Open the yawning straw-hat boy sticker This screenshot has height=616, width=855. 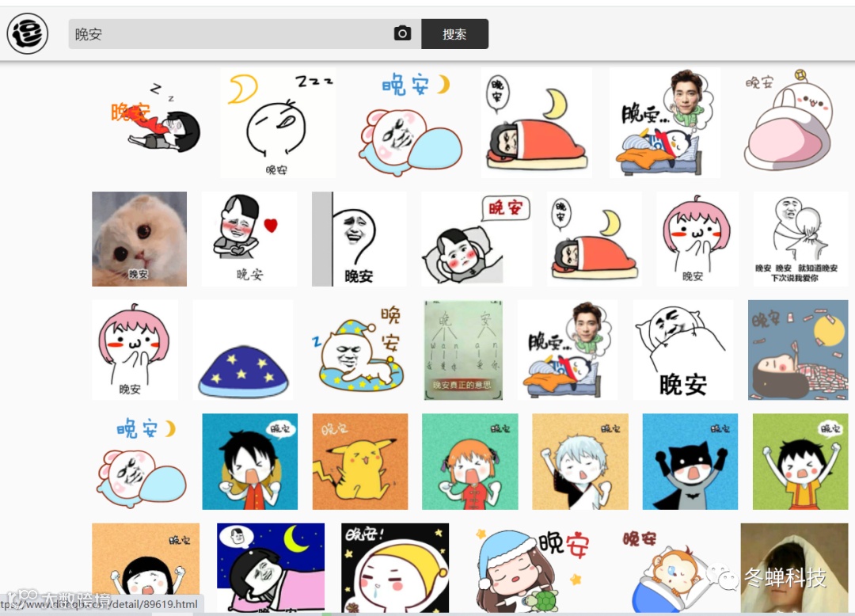[249, 462]
